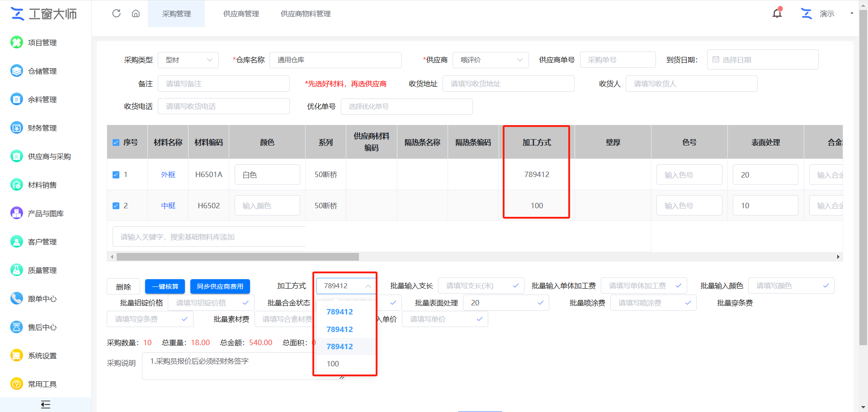Image resolution: width=868 pixels, height=412 pixels.
Task: Open notifications bell icon
Action: (x=777, y=14)
